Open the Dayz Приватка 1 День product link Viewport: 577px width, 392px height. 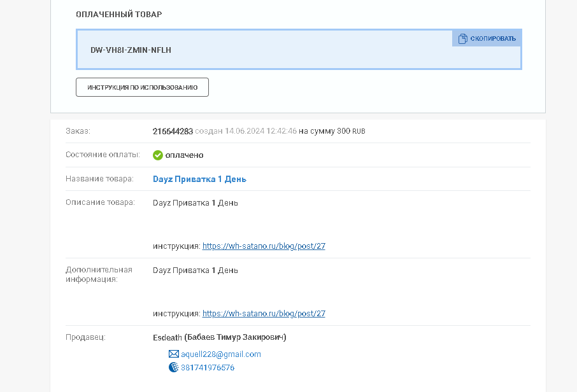pyautogui.click(x=199, y=179)
